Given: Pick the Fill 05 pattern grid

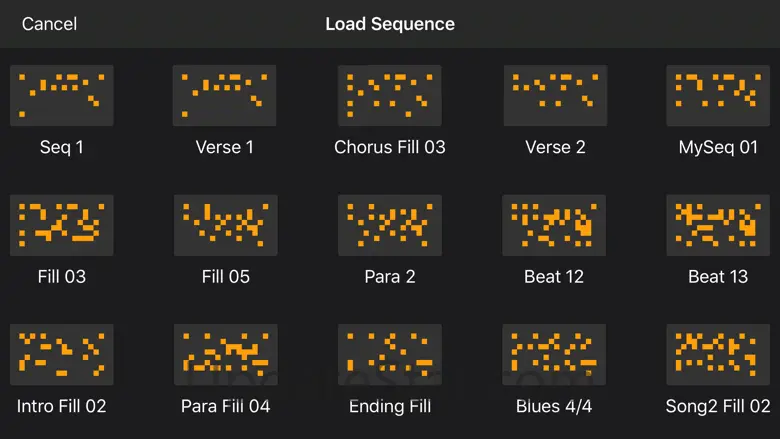Looking at the screenshot, I should tap(225, 225).
